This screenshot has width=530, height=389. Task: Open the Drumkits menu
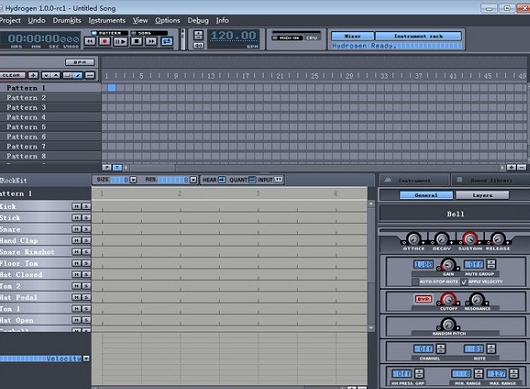pos(67,21)
